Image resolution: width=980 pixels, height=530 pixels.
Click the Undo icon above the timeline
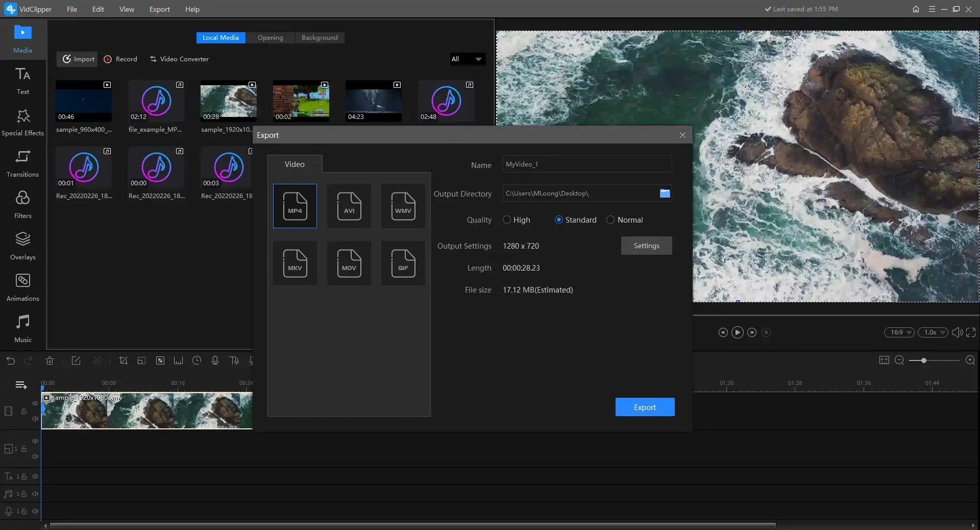(x=10, y=361)
